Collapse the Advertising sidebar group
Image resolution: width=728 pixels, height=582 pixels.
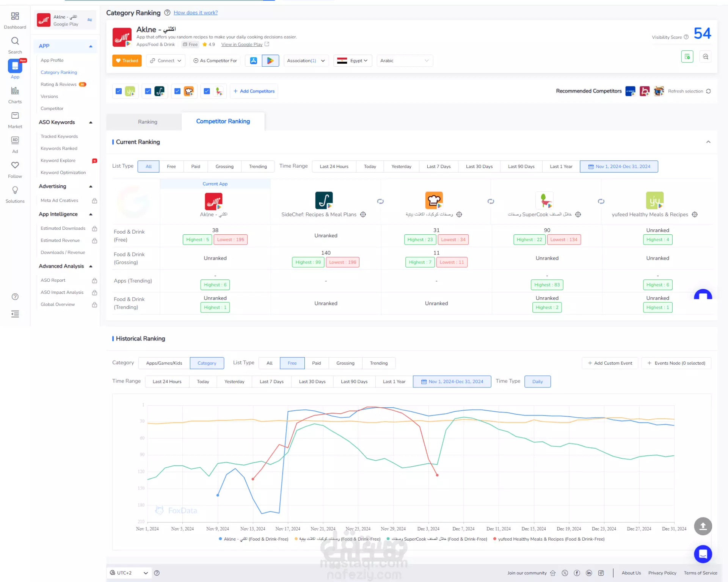point(91,187)
